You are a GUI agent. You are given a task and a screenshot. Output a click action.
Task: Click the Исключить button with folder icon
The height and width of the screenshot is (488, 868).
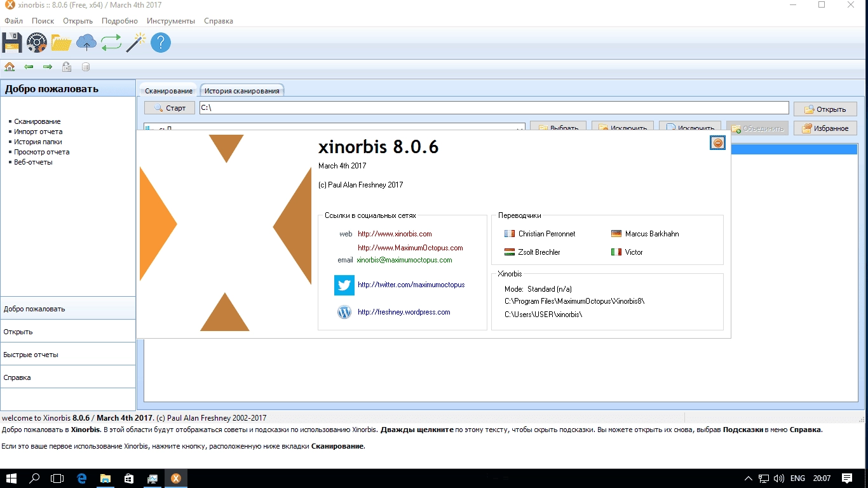point(623,127)
